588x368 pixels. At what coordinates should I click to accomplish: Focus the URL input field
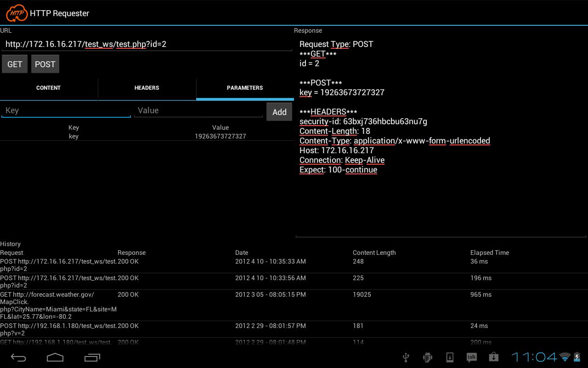[x=147, y=44]
